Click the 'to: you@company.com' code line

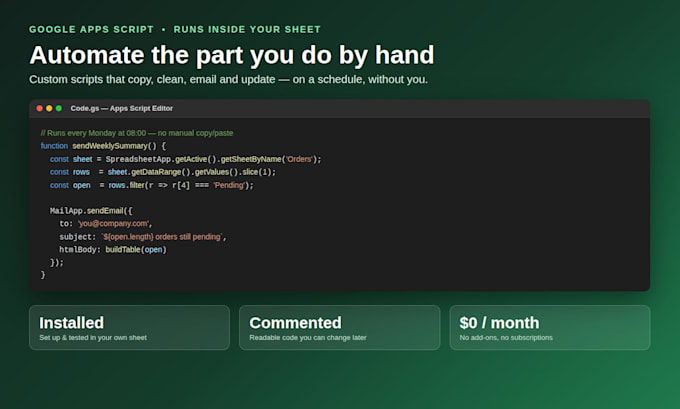106,224
